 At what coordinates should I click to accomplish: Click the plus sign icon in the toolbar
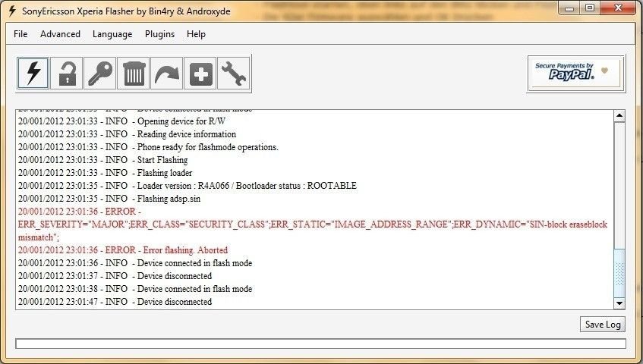coord(200,74)
